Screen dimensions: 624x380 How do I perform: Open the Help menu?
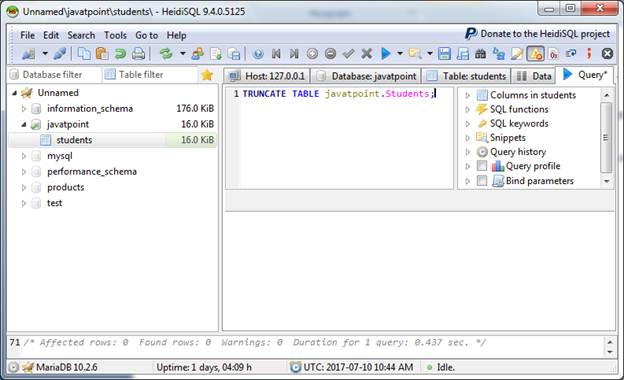[176, 35]
